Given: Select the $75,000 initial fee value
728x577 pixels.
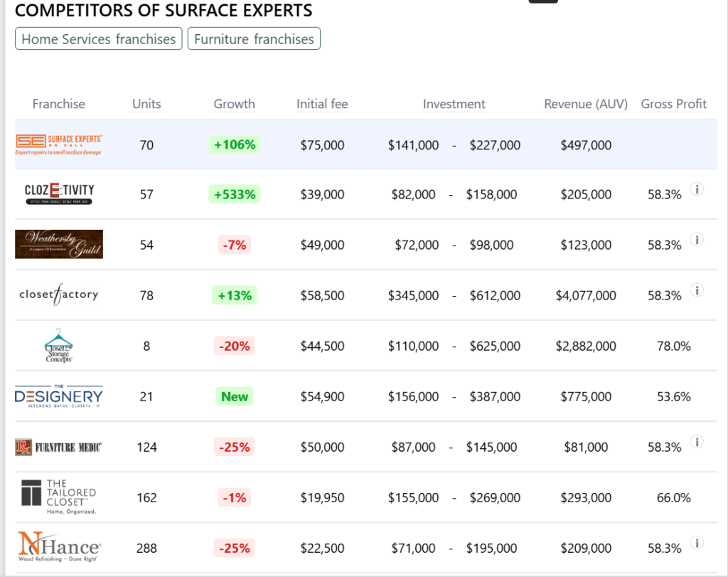Looking at the screenshot, I should 322,145.
